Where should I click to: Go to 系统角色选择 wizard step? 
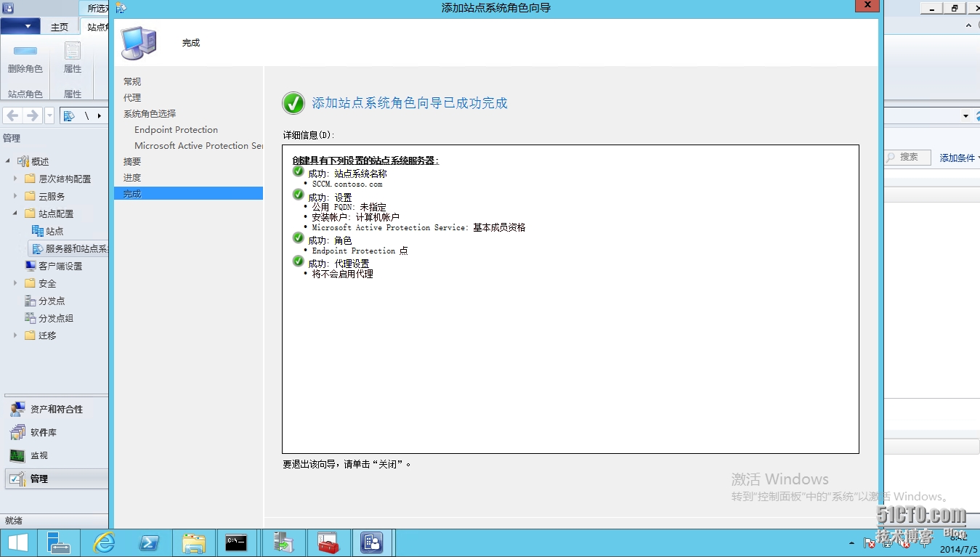pos(150,113)
